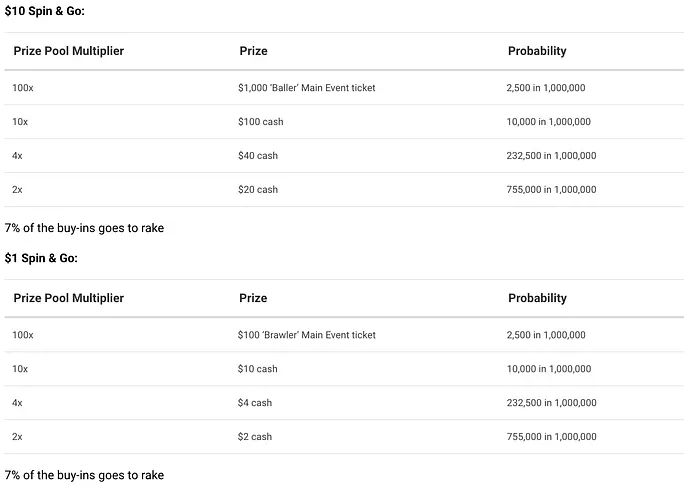Click the Probability header in the $10 table
The width and height of the screenshot is (700, 495).
(537, 51)
